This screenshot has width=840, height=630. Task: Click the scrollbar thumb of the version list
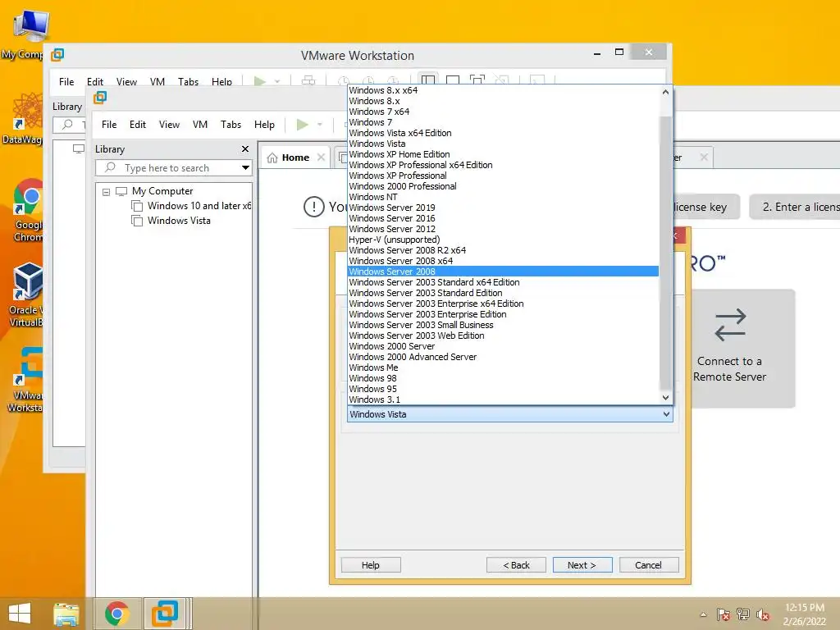[x=665, y=253]
